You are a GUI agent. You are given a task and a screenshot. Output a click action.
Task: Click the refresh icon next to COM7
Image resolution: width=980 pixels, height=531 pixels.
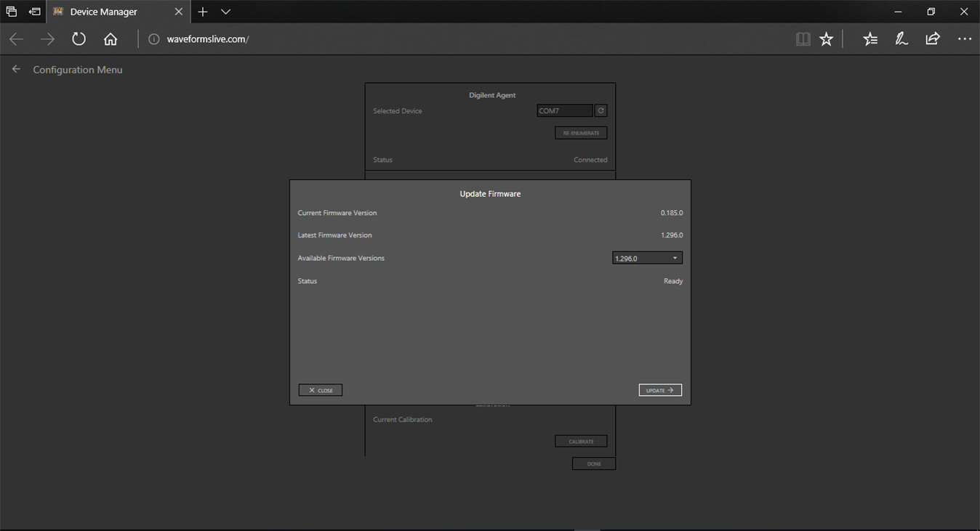[601, 111]
